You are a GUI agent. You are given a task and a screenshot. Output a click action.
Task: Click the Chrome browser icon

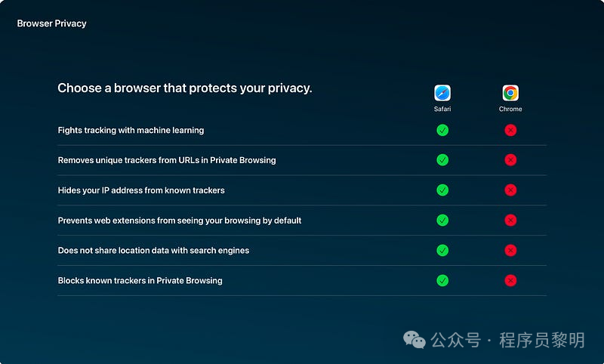(x=510, y=93)
